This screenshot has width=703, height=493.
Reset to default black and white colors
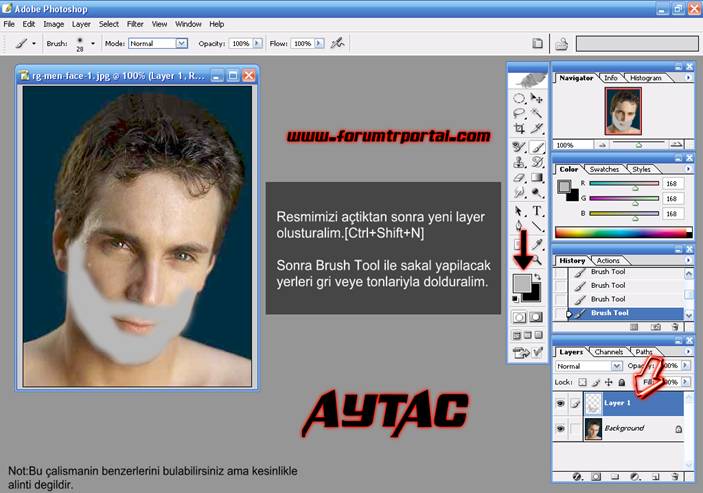[x=516, y=299]
